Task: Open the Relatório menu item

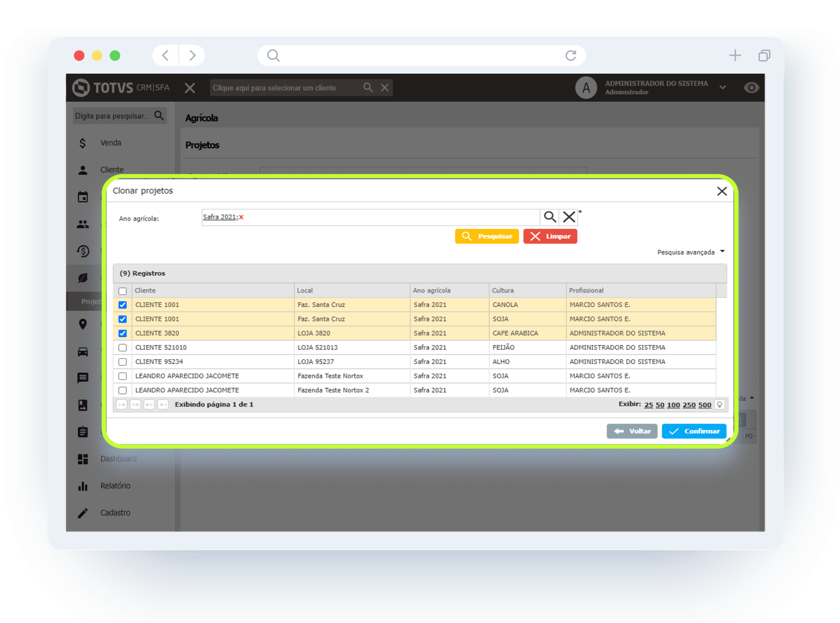Action: point(115,486)
